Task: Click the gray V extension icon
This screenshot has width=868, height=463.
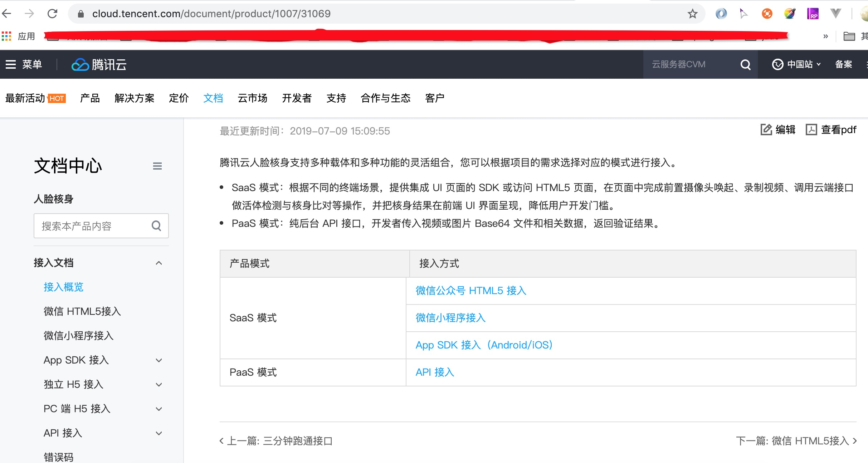Action: [x=835, y=14]
